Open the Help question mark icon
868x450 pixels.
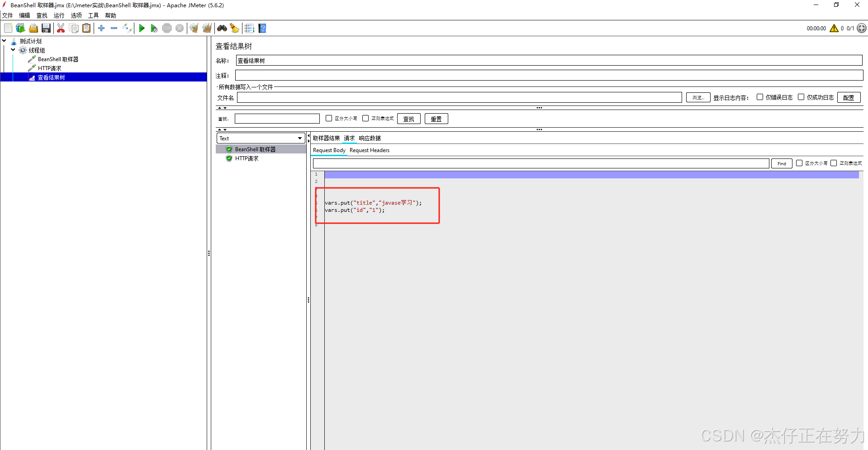(x=262, y=28)
